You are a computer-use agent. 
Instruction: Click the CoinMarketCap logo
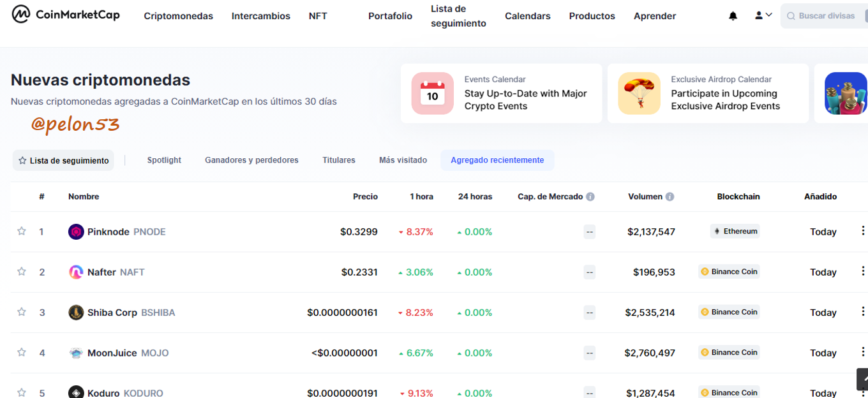pos(66,14)
